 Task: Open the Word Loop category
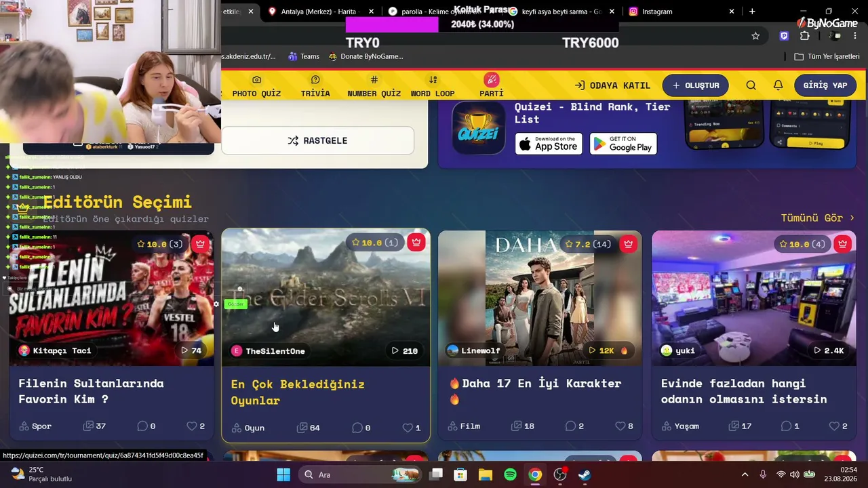[x=433, y=86]
